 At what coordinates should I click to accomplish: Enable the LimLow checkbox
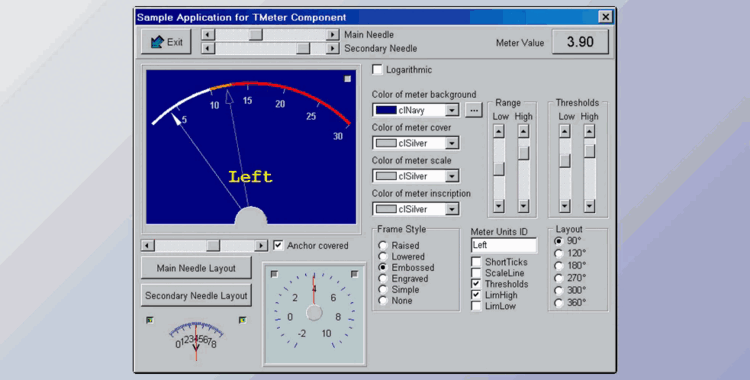click(476, 306)
